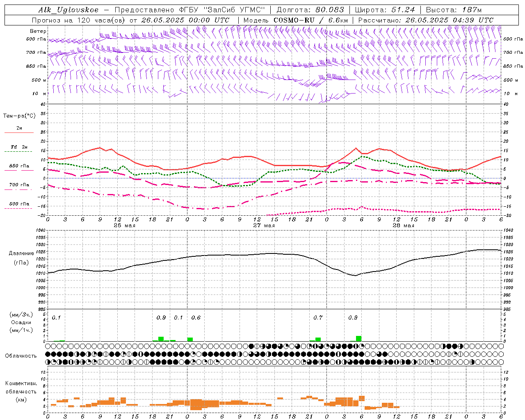Click the Давление pressure panel label
The image size is (525, 420).
pos(21,253)
